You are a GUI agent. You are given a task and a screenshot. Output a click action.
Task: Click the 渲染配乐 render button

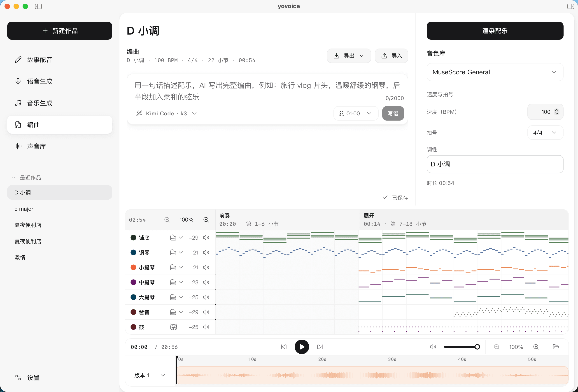[x=495, y=30]
